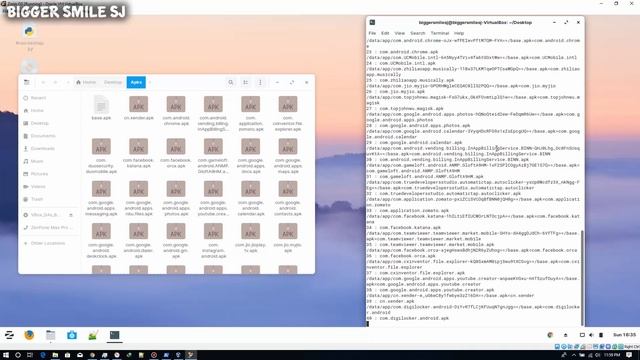The width and height of the screenshot is (640, 360).
Task: Open Files from the Zorin panel
Action: pos(51,335)
